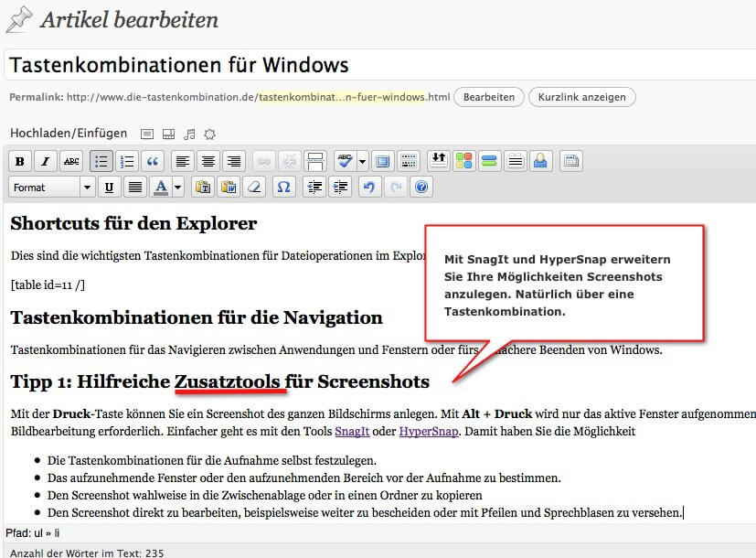Add an image via Hochladen/Einfügen

tap(147, 134)
